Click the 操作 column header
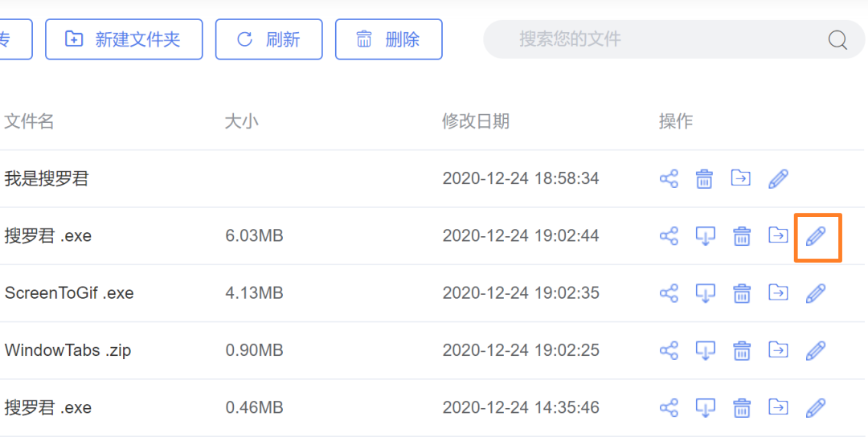Screen dimensions: 868x437 pyautogui.click(x=675, y=121)
